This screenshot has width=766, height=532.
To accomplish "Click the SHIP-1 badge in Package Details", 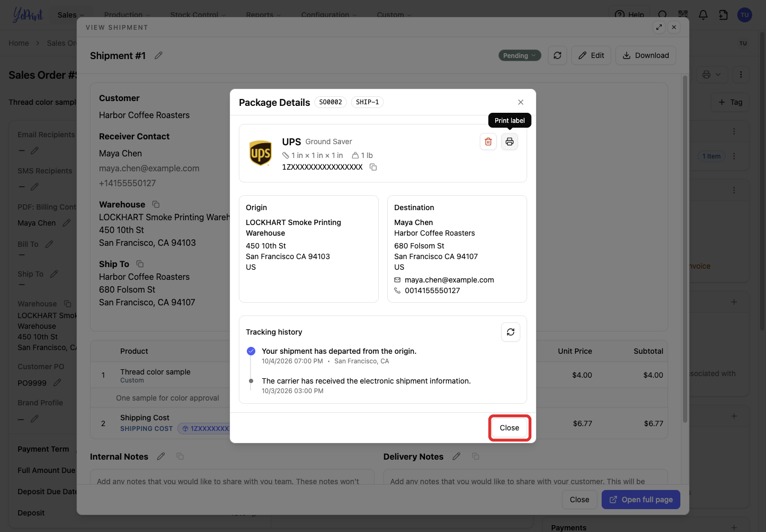I will point(368,102).
